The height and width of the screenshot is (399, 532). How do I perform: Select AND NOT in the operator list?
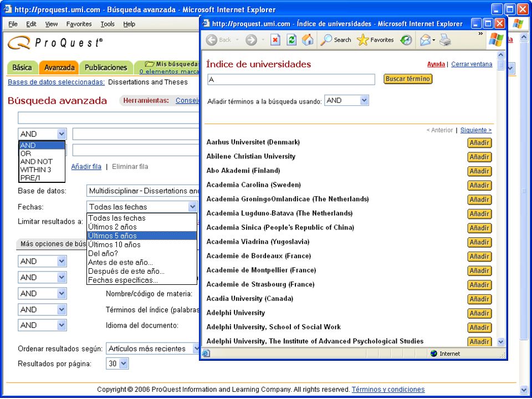coord(42,161)
